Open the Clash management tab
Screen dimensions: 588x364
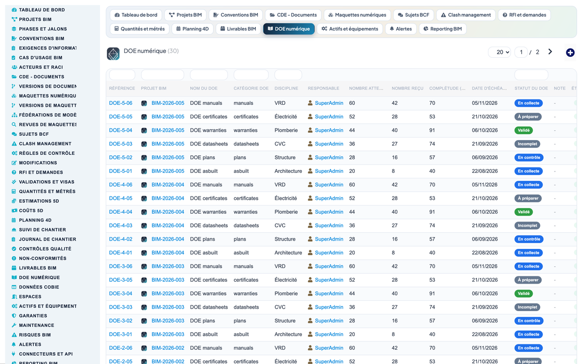pyautogui.click(x=465, y=15)
